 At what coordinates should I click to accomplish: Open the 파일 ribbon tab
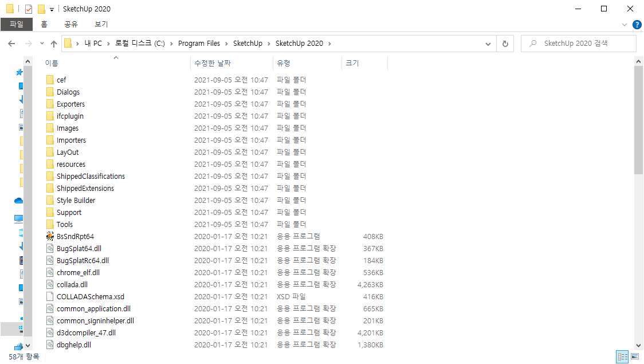pos(17,24)
